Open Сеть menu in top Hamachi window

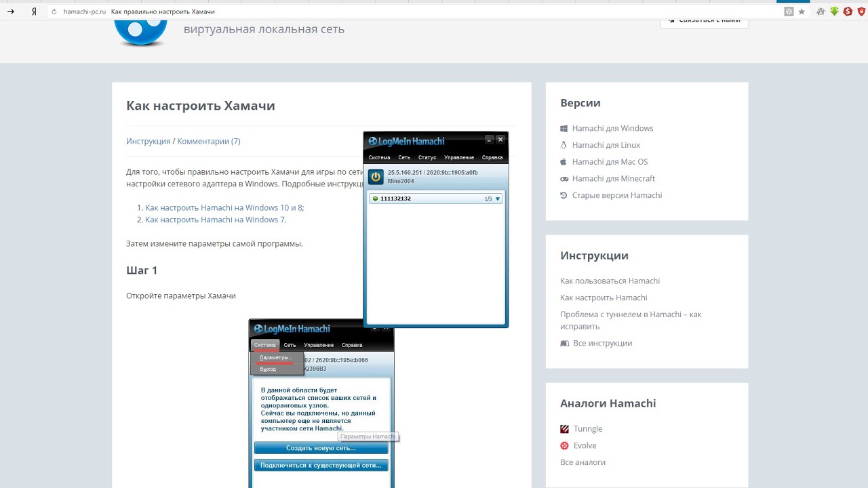pos(404,157)
